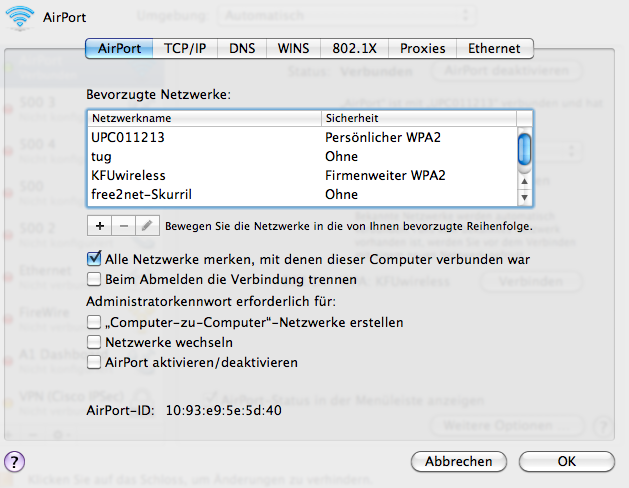This screenshot has width=629, height=488.
Task: Open help via the purple question mark
Action: (x=14, y=462)
